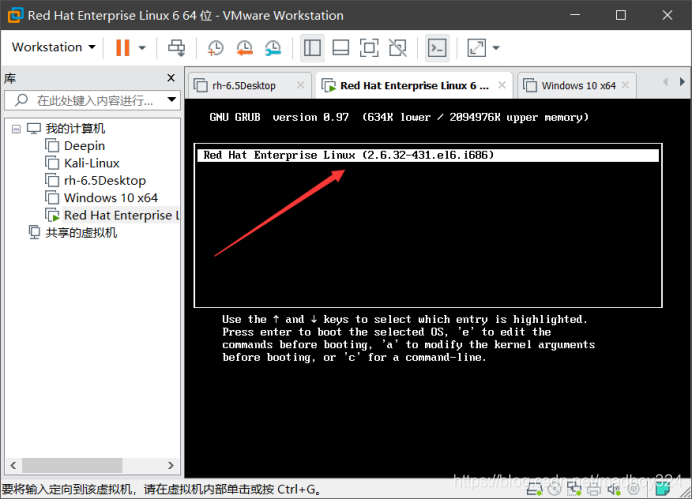Open the Workstation menu
The image size is (692, 500).
click(53, 47)
